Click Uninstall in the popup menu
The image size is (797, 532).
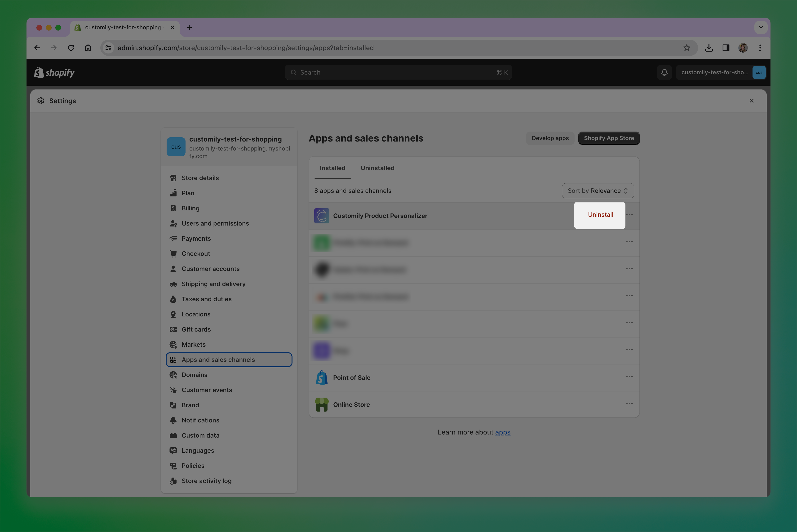(600, 215)
